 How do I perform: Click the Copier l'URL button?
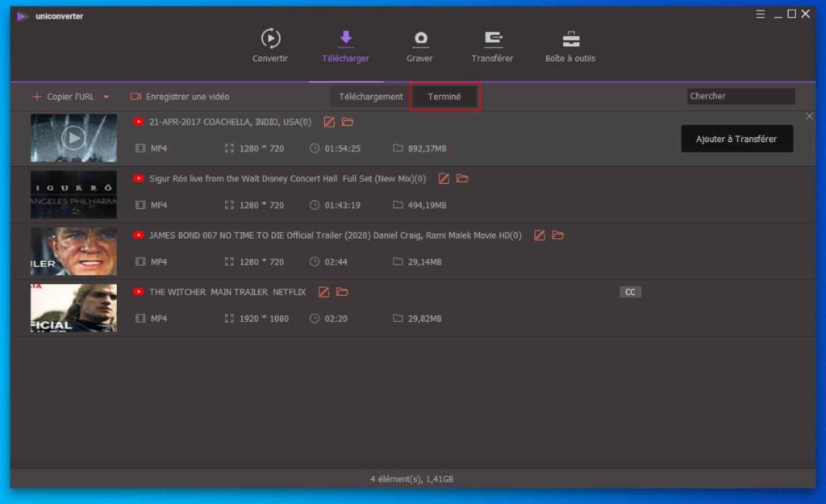pyautogui.click(x=65, y=97)
